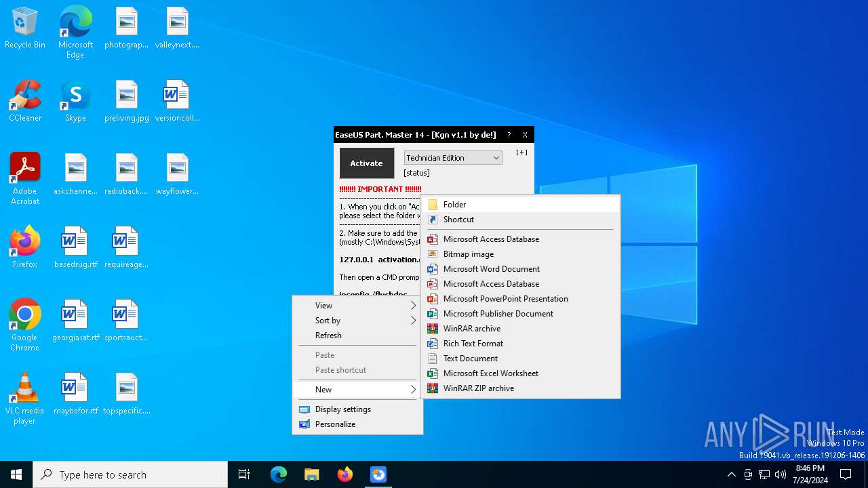Select the versioncoll Word file on desktop
Screen dimensions: 868x488
pyautogui.click(x=177, y=102)
